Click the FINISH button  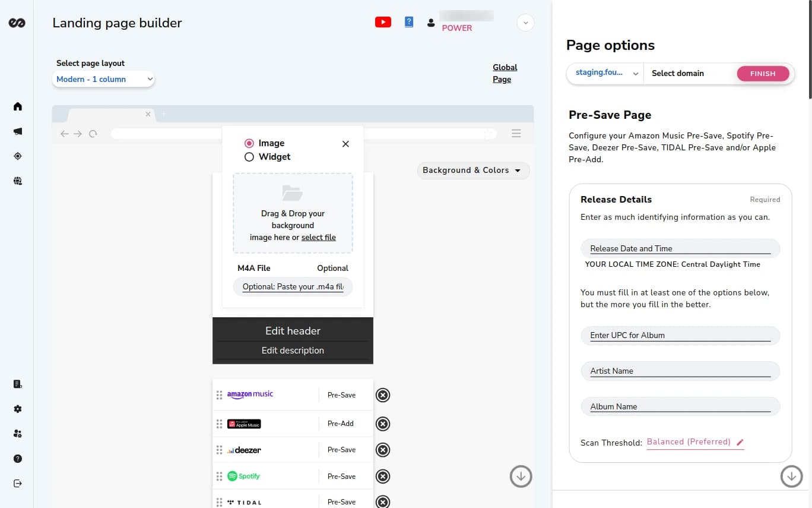pyautogui.click(x=763, y=74)
